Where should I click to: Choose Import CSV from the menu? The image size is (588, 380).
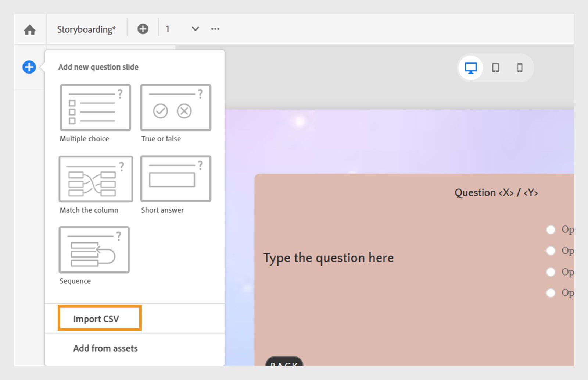click(97, 319)
